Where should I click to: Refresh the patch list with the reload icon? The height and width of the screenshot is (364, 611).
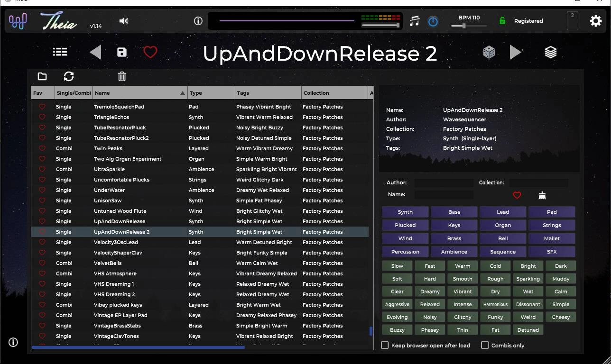(x=69, y=76)
